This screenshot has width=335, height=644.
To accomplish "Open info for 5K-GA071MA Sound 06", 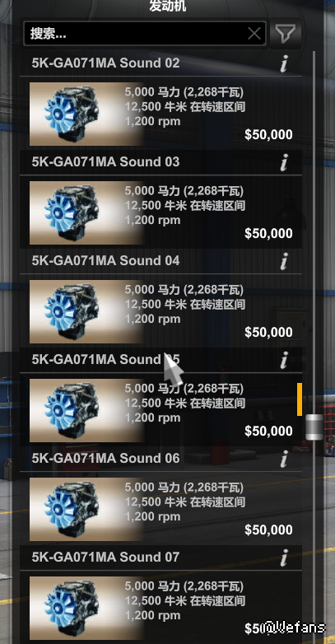I will point(284,459).
